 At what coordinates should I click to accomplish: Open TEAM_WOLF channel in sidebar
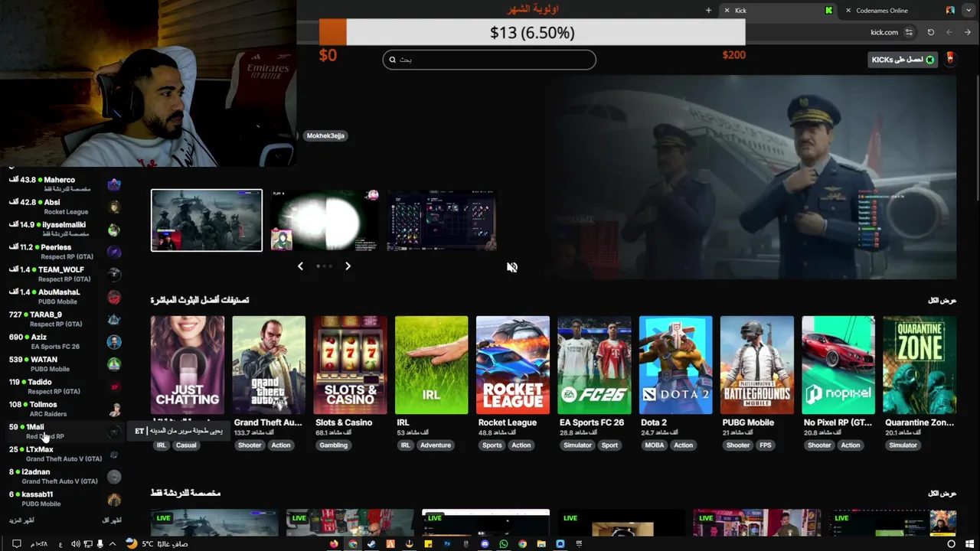coord(65,274)
